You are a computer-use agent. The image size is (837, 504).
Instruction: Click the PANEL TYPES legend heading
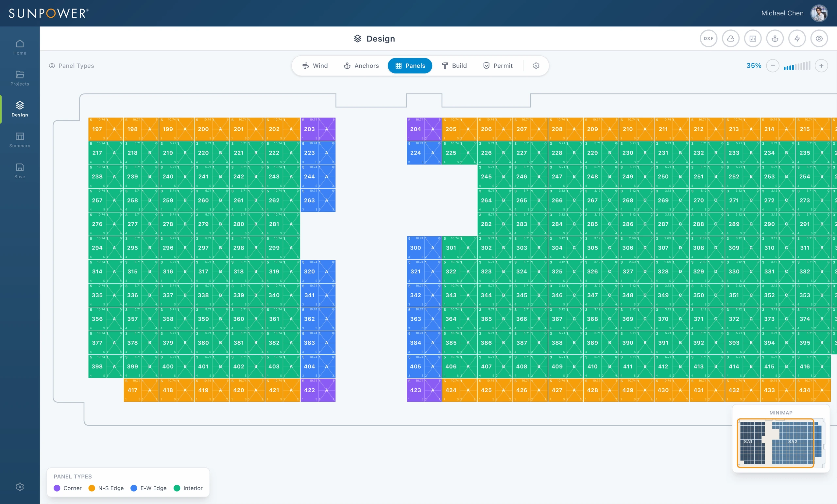coord(73,477)
